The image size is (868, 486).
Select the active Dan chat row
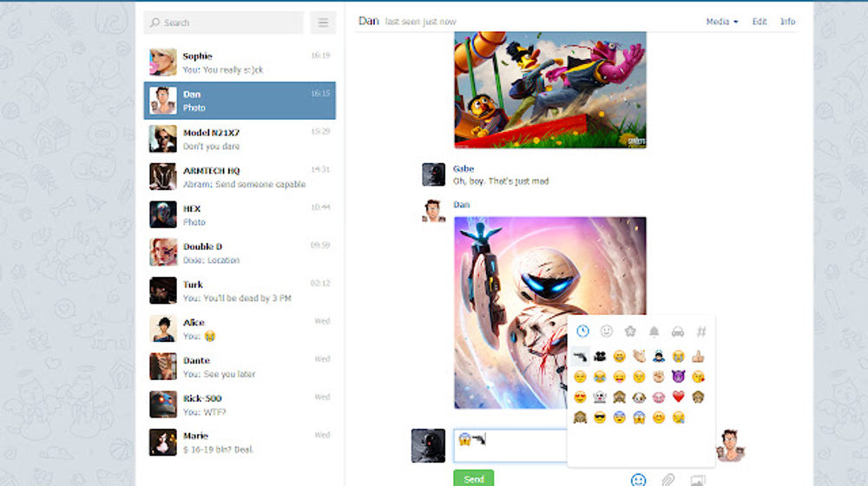(x=240, y=101)
